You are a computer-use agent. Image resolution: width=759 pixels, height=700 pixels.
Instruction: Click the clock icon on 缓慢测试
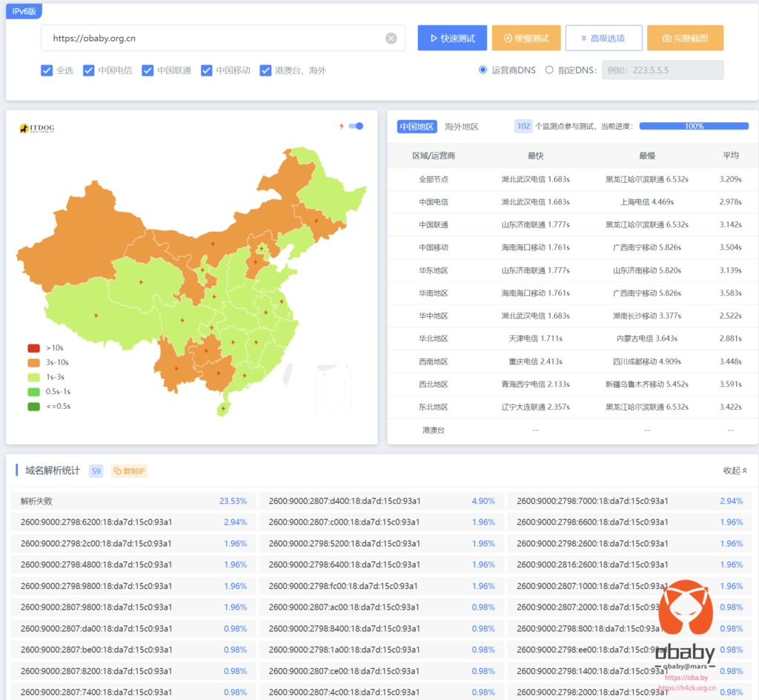(x=506, y=38)
